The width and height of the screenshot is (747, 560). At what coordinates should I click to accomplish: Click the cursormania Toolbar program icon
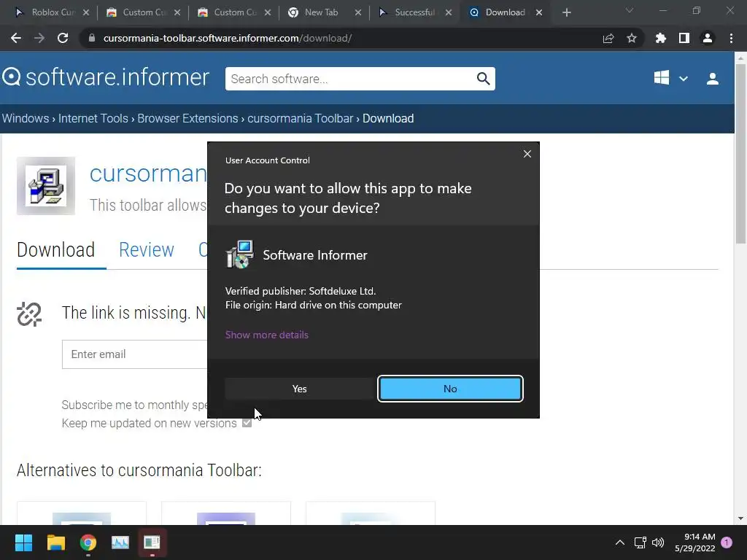(x=46, y=186)
